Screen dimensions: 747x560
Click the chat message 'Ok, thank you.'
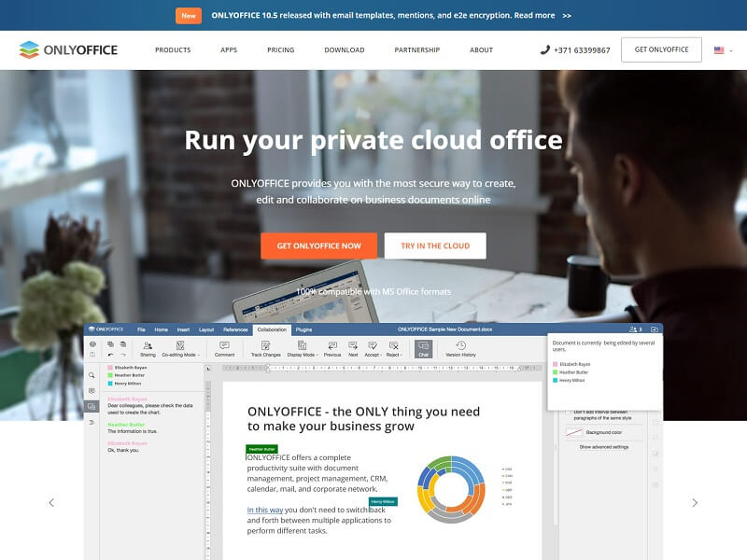123,451
